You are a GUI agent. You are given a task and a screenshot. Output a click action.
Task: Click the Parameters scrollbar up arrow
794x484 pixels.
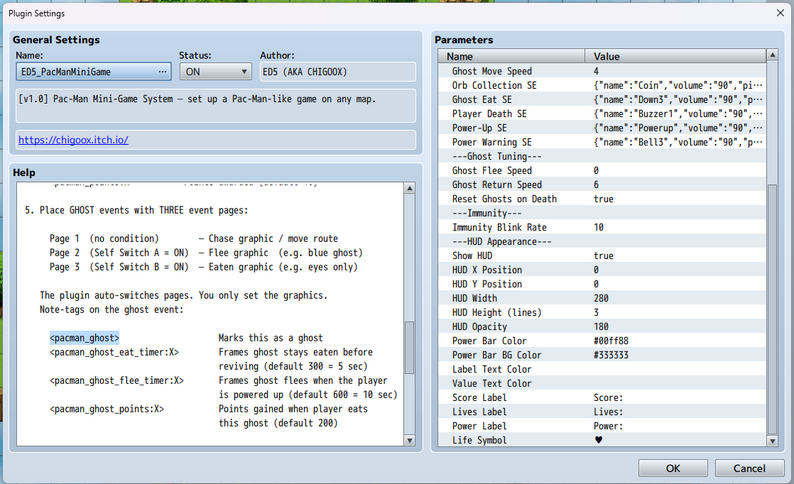tap(772, 55)
